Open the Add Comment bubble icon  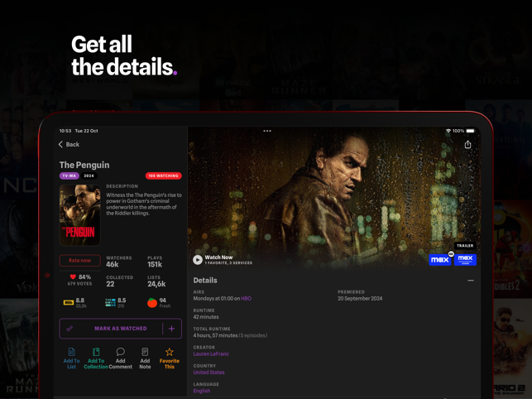click(x=121, y=352)
